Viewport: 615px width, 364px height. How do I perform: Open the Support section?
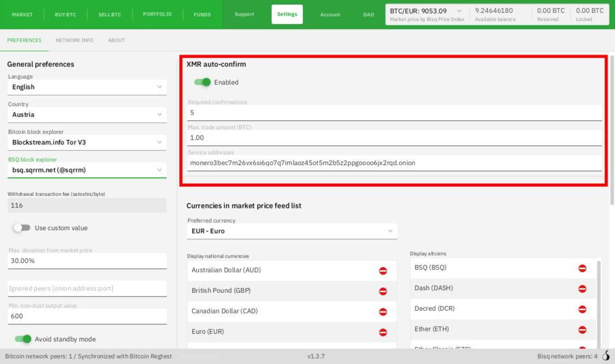[244, 14]
